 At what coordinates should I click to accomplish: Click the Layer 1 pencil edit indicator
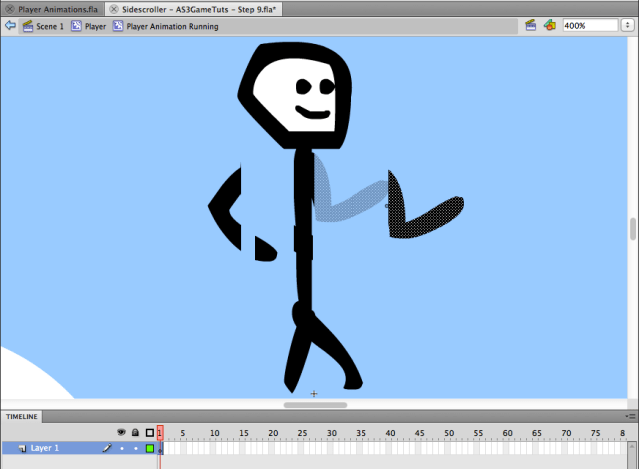[107, 448]
